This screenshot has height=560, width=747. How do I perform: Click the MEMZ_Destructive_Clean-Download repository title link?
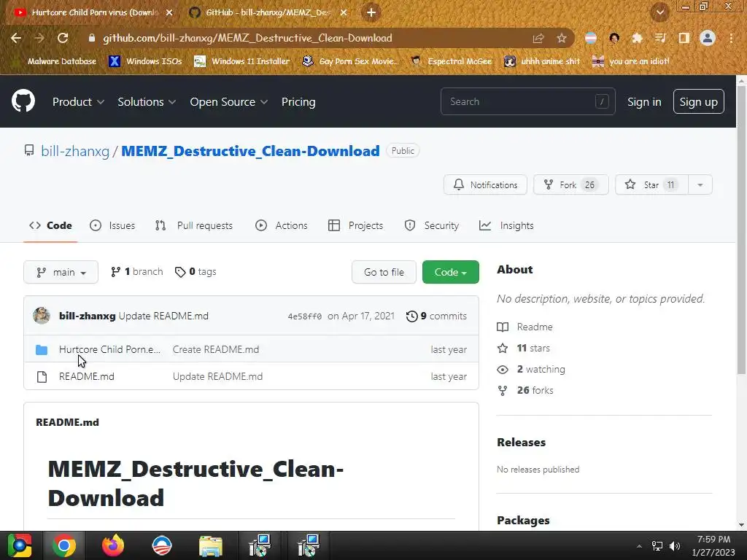click(251, 152)
